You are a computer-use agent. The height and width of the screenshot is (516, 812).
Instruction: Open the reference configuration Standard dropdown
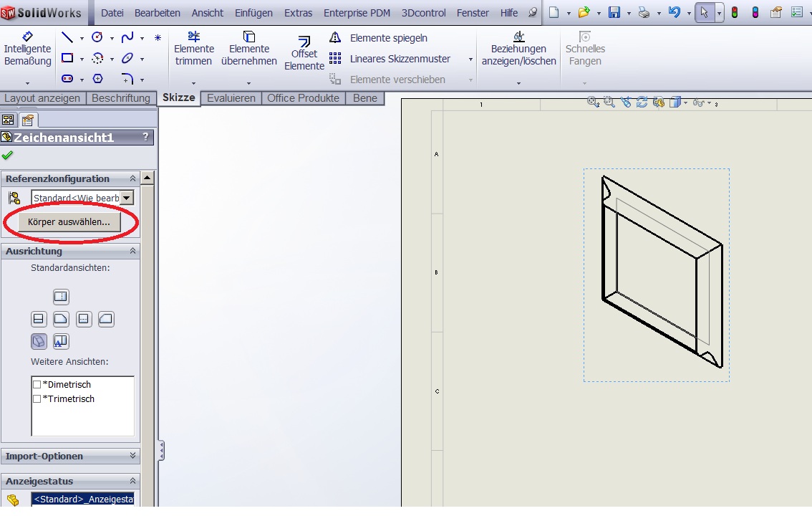coord(127,198)
